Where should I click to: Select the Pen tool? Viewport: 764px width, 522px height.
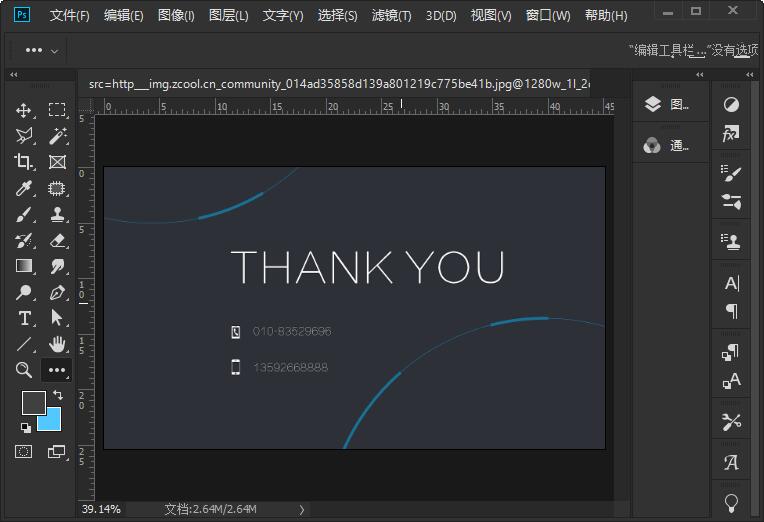pos(57,292)
